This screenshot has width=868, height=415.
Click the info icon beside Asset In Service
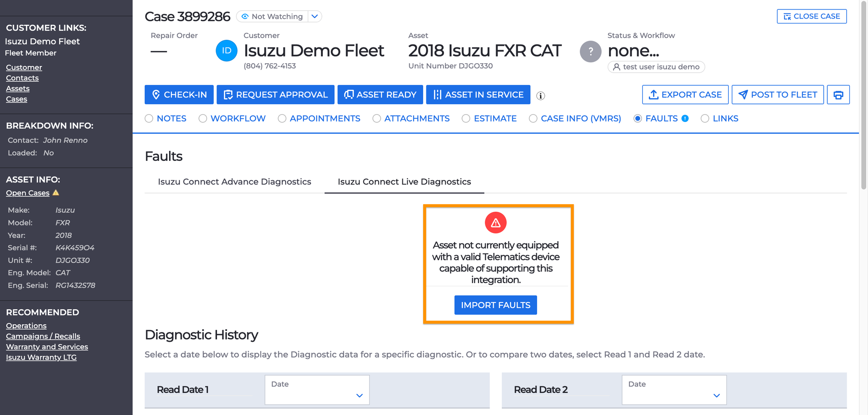coord(541,96)
